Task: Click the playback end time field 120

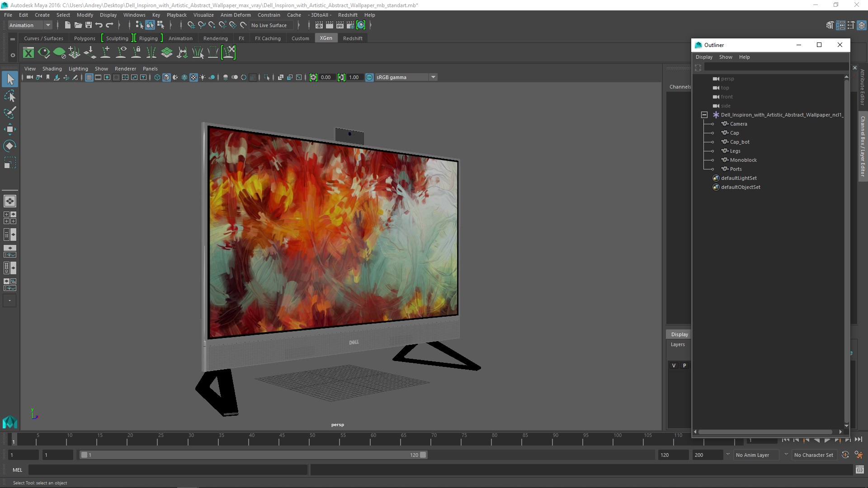Action: pos(673,455)
